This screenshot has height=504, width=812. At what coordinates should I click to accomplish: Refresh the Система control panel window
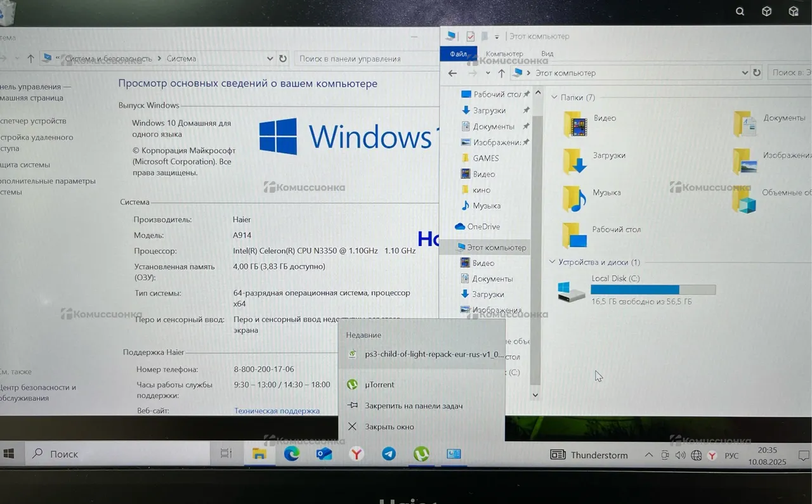(x=283, y=58)
